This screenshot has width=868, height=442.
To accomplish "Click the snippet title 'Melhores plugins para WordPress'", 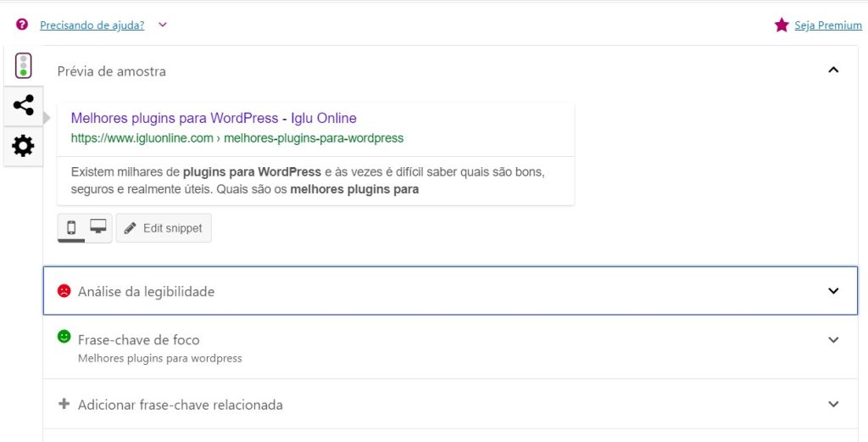I will click(214, 118).
